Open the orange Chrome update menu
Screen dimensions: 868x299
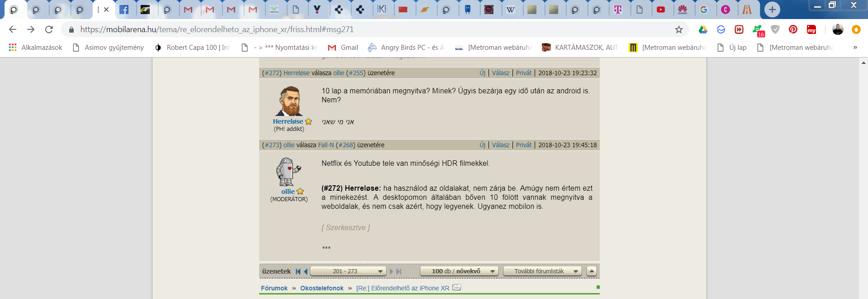(856, 29)
